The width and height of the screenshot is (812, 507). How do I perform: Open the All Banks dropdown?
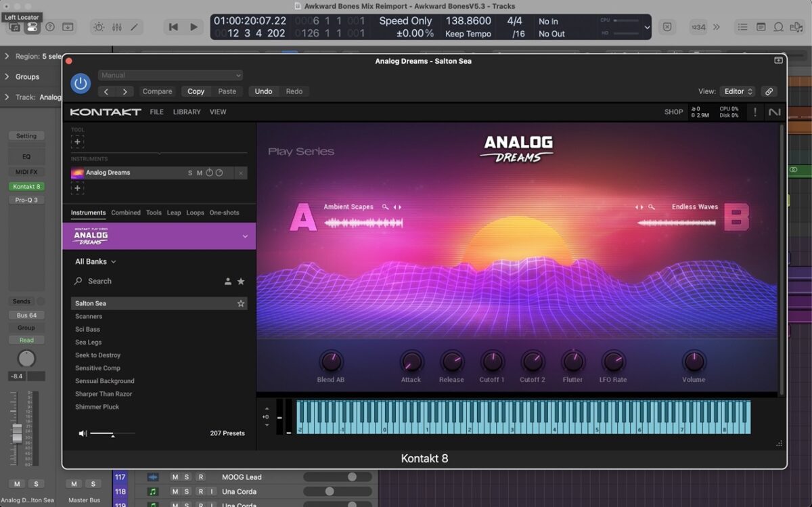[95, 261]
